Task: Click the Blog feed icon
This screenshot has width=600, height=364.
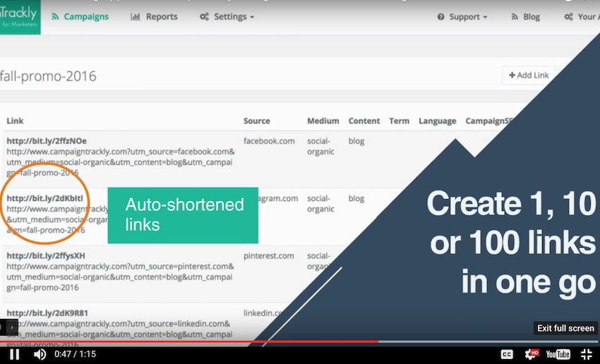Action: pos(515,17)
